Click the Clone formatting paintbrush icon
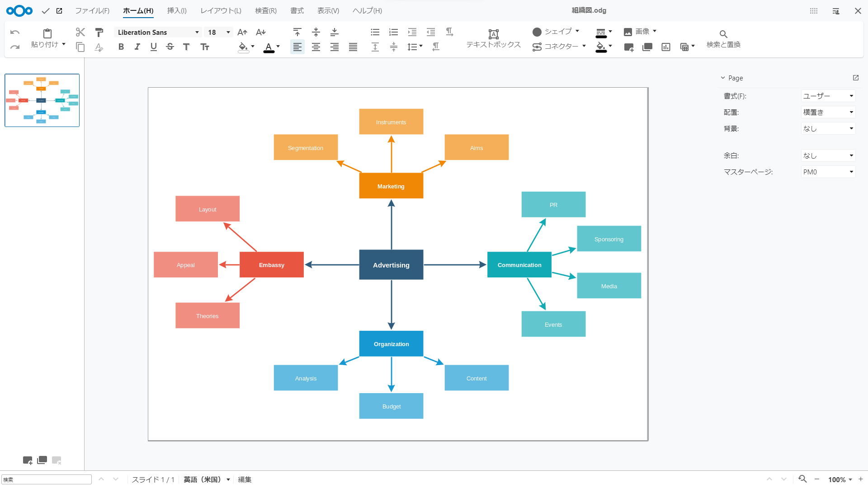 99,32
